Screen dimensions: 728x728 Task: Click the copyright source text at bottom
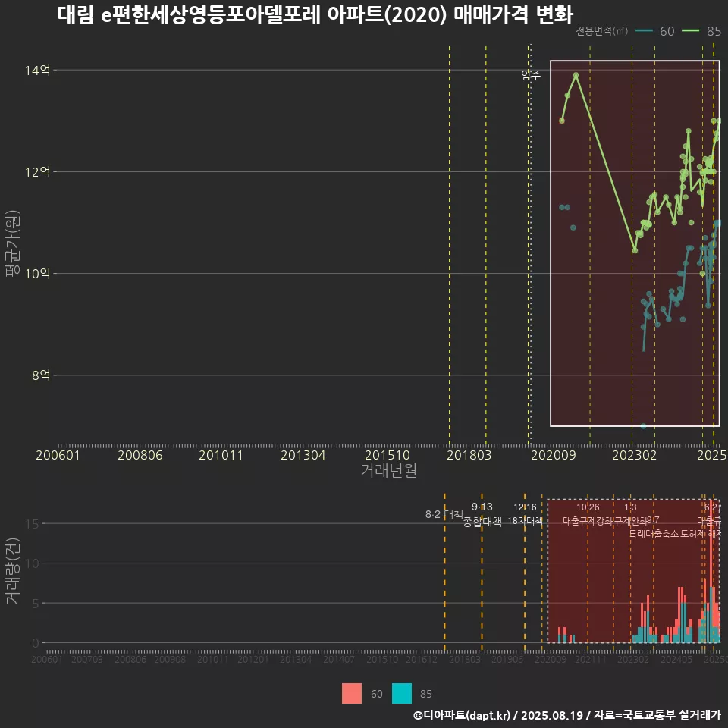(567, 715)
